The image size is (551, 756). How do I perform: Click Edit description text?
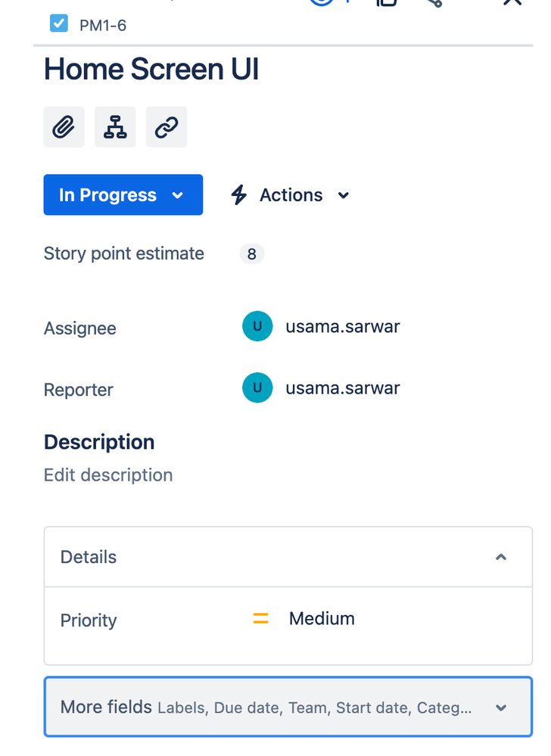pos(108,475)
